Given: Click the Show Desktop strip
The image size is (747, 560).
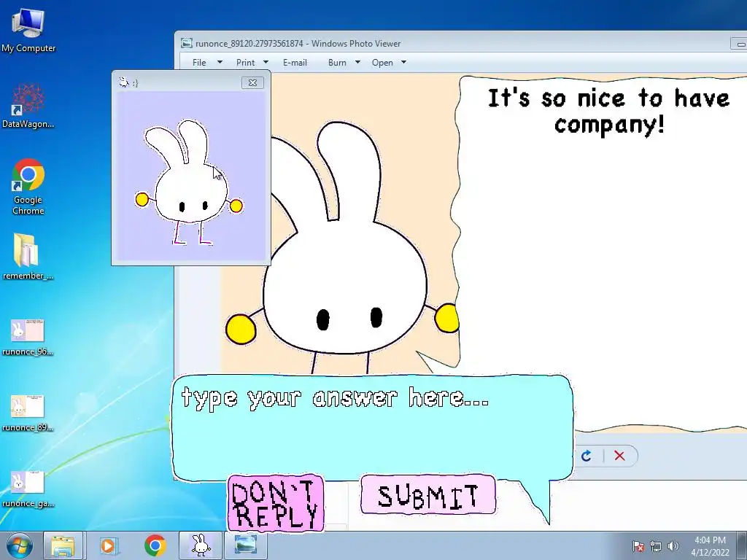Looking at the screenshot, I should click(742, 545).
